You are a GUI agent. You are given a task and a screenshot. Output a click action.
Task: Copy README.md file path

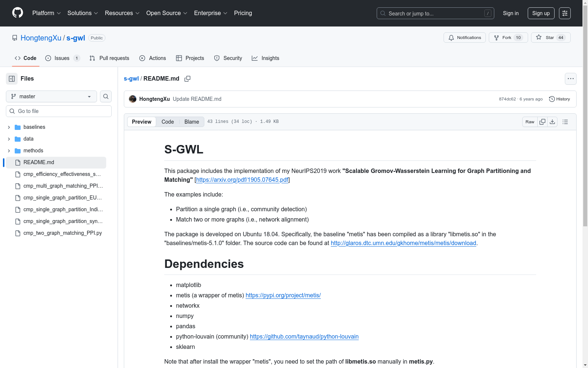click(187, 79)
